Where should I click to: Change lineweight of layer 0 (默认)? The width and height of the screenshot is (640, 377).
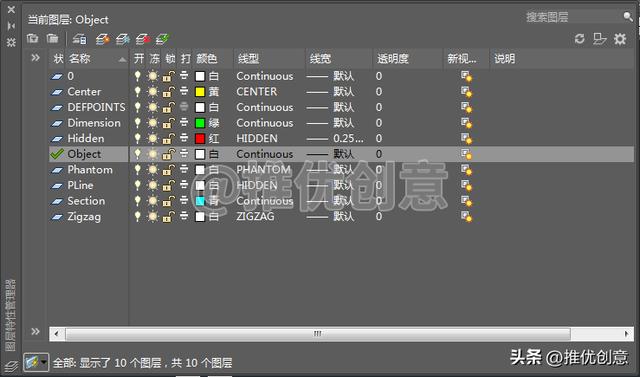pyautogui.click(x=331, y=76)
